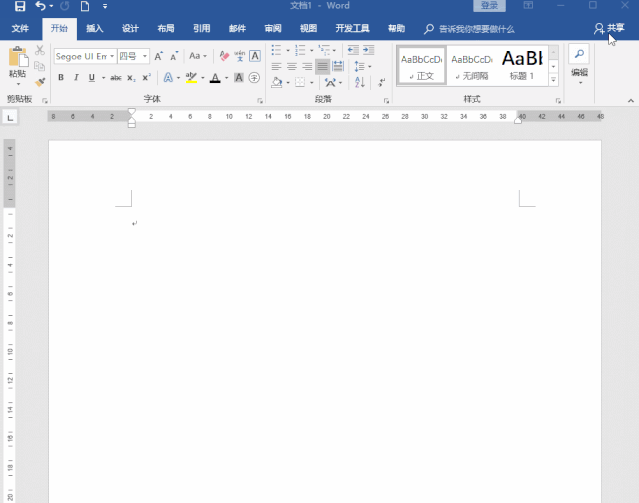Toggle Bold formatting

62,78
